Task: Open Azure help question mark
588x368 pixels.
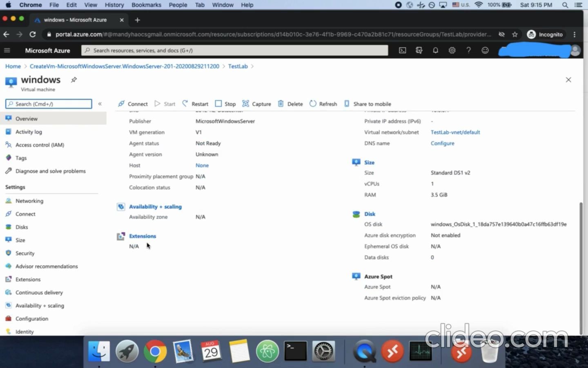Action: tap(468, 50)
